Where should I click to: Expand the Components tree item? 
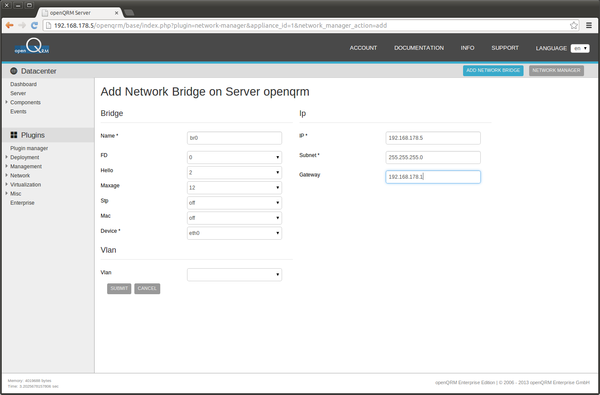click(x=7, y=102)
